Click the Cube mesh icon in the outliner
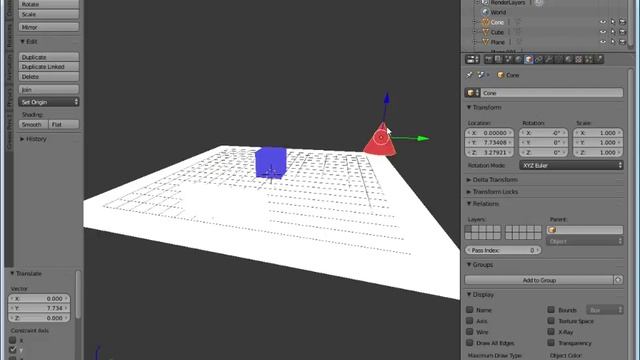Image resolution: width=640 pixels, height=360 pixels. (485, 32)
